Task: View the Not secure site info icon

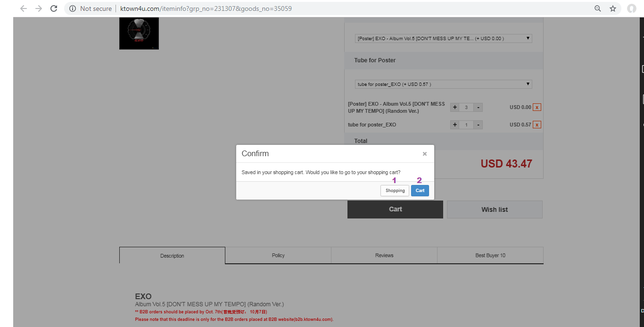Action: pos(73,8)
